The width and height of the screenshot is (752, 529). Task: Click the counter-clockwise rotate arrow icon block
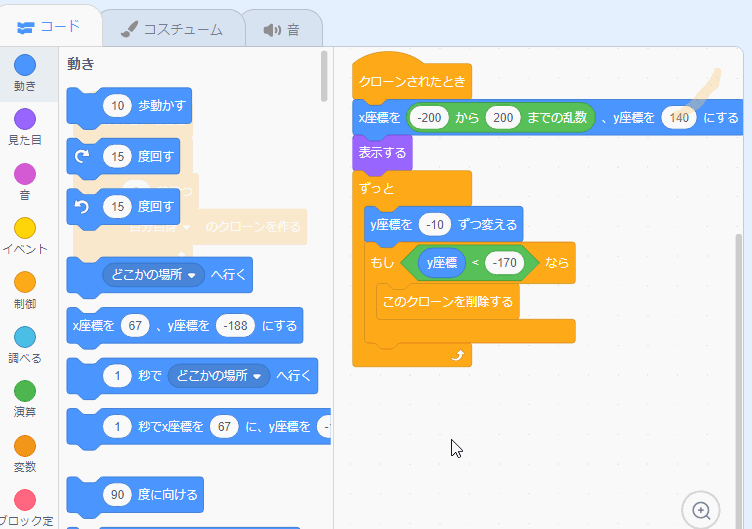pos(82,207)
